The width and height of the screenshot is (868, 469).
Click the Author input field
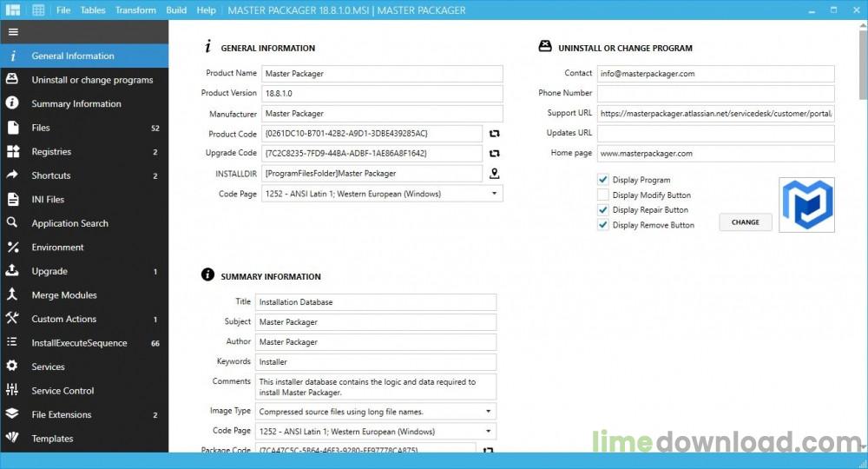click(x=376, y=341)
